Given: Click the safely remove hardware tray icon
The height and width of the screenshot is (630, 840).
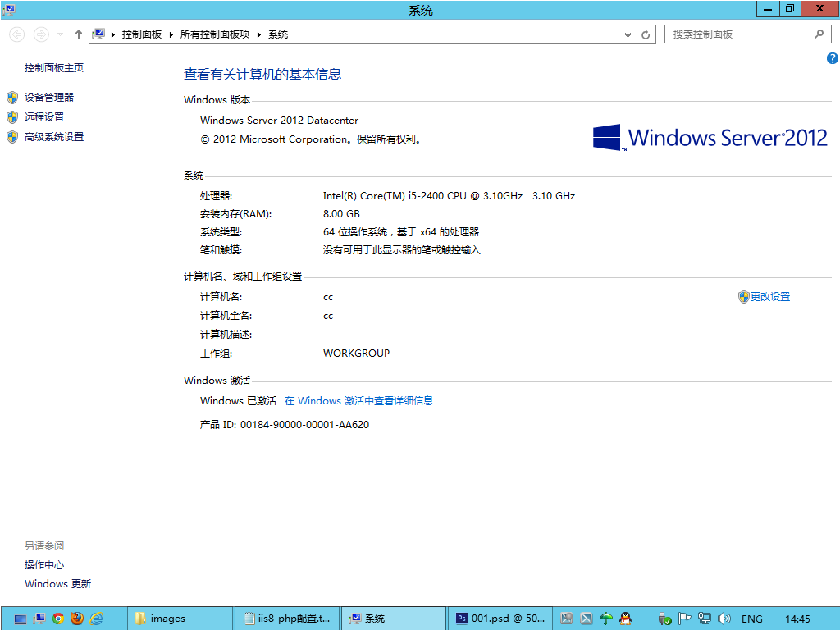Looking at the screenshot, I should [x=664, y=619].
